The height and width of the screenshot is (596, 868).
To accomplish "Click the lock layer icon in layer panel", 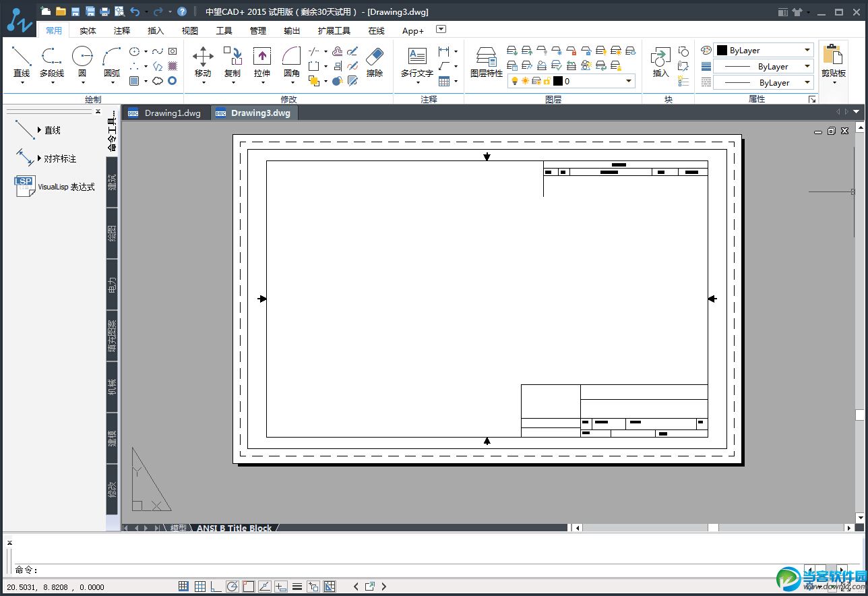I will click(571, 51).
